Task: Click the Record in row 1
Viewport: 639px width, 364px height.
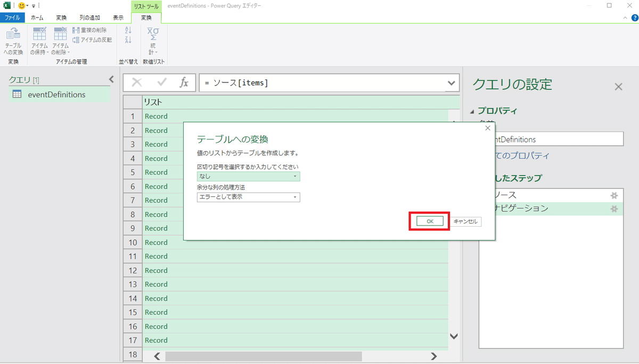Action: (156, 116)
